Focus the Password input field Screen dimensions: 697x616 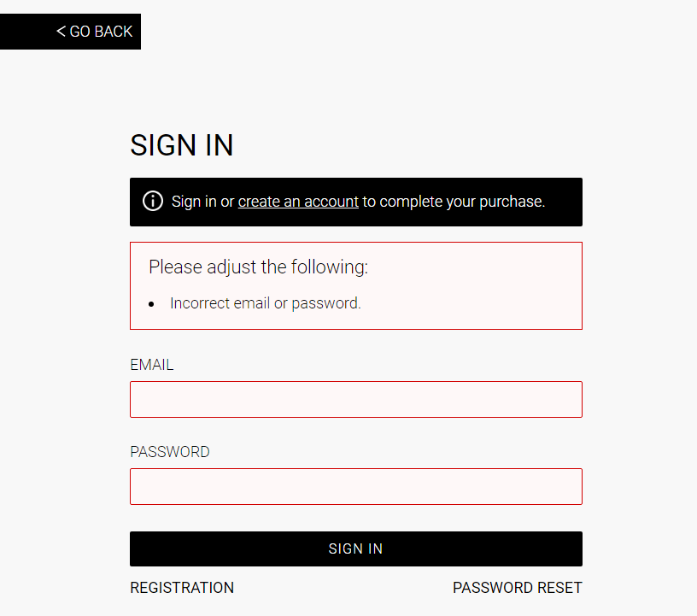pos(355,486)
